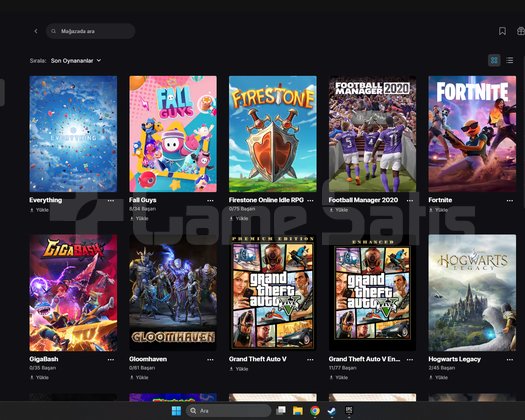Click Yükle under Grand Theft Auto V En...

[x=339, y=377]
